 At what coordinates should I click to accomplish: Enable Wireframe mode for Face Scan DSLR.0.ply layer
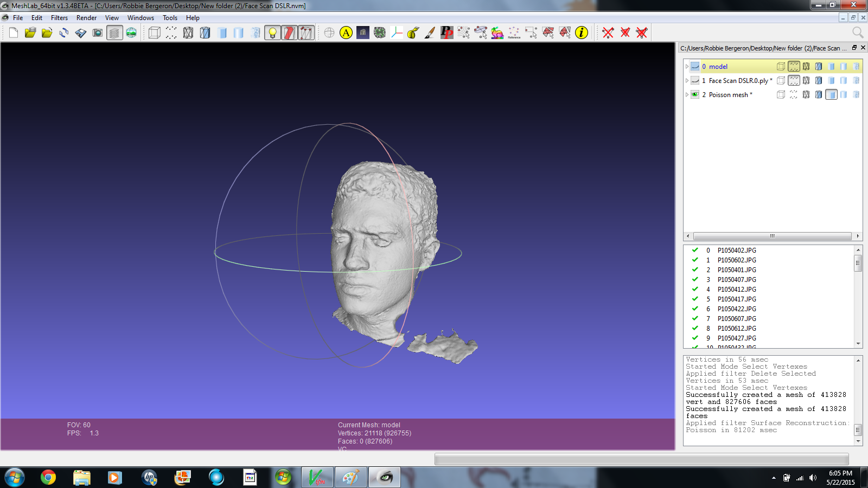coord(806,80)
